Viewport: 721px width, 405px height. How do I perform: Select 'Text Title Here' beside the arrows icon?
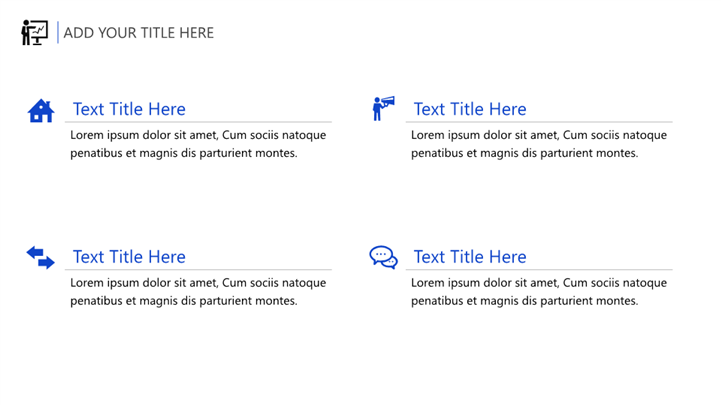[x=129, y=257]
